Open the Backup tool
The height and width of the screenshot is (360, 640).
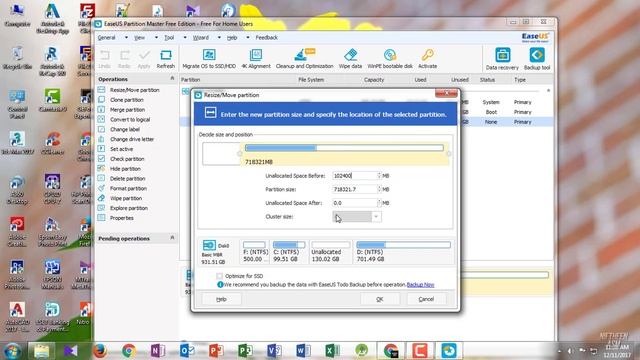tap(537, 60)
